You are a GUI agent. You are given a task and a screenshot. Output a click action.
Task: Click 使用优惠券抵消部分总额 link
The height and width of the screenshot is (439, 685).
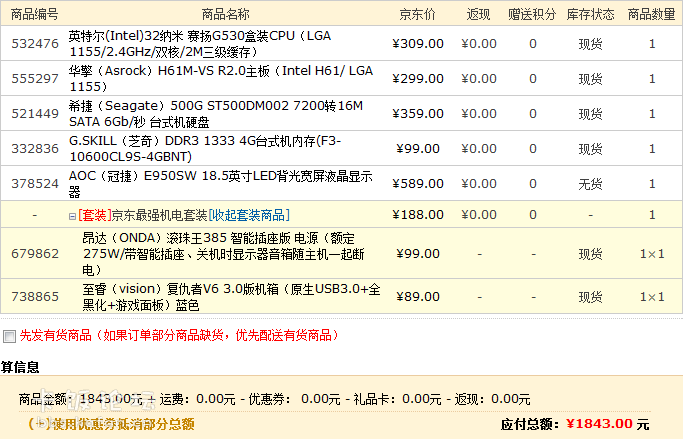111,424
